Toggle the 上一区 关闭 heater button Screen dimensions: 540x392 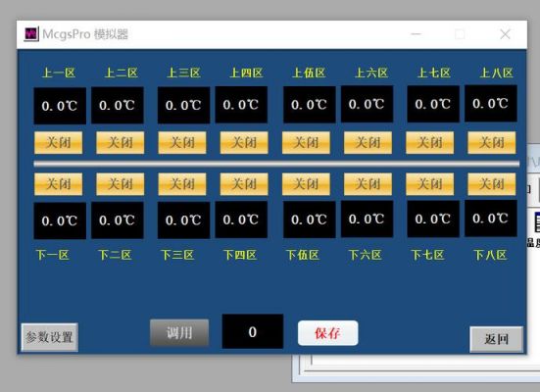pyautogui.click(x=58, y=142)
